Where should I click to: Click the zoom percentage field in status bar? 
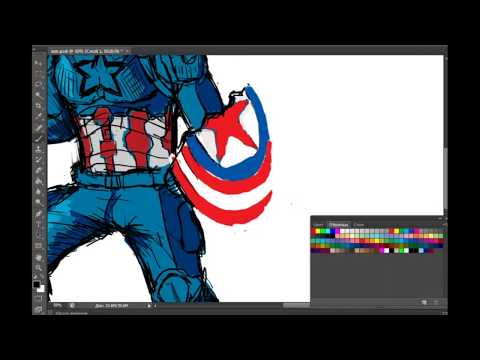[57, 305]
